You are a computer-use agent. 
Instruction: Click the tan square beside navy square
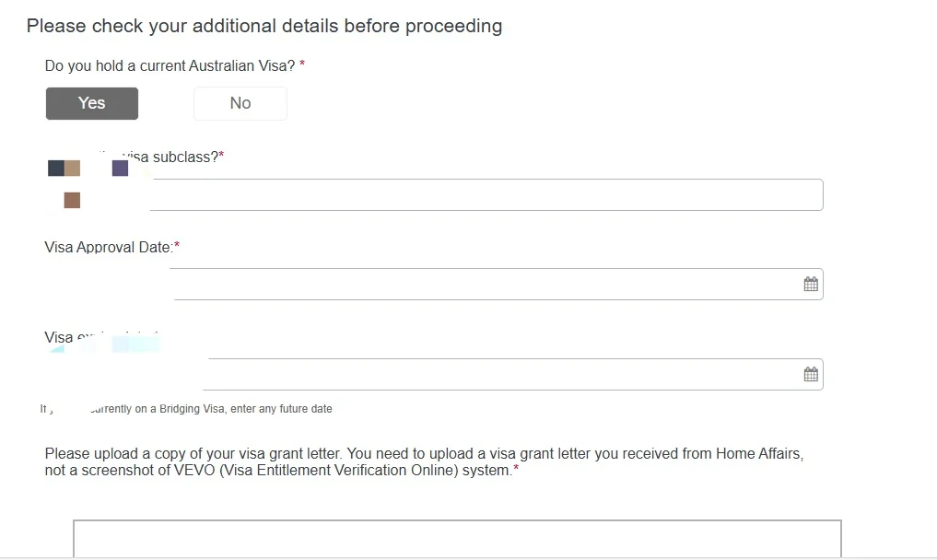click(x=72, y=169)
